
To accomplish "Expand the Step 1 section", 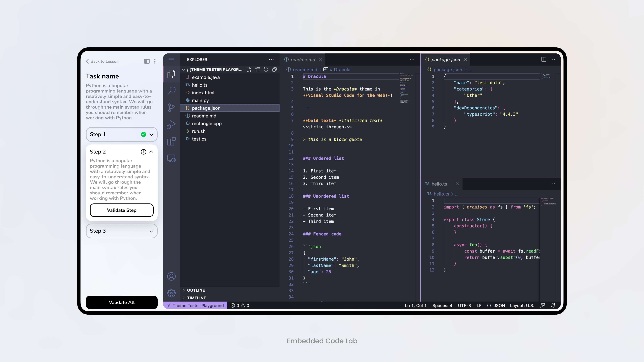I will (151, 134).
